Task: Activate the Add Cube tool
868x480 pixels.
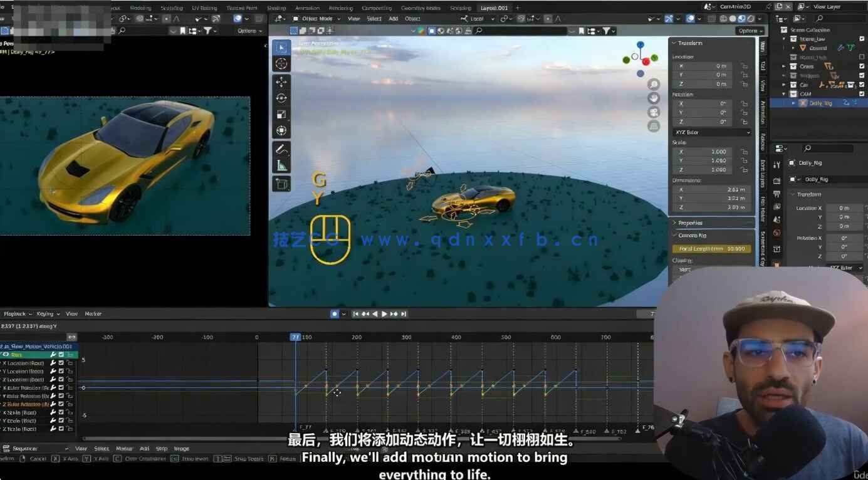Action: pos(281,184)
